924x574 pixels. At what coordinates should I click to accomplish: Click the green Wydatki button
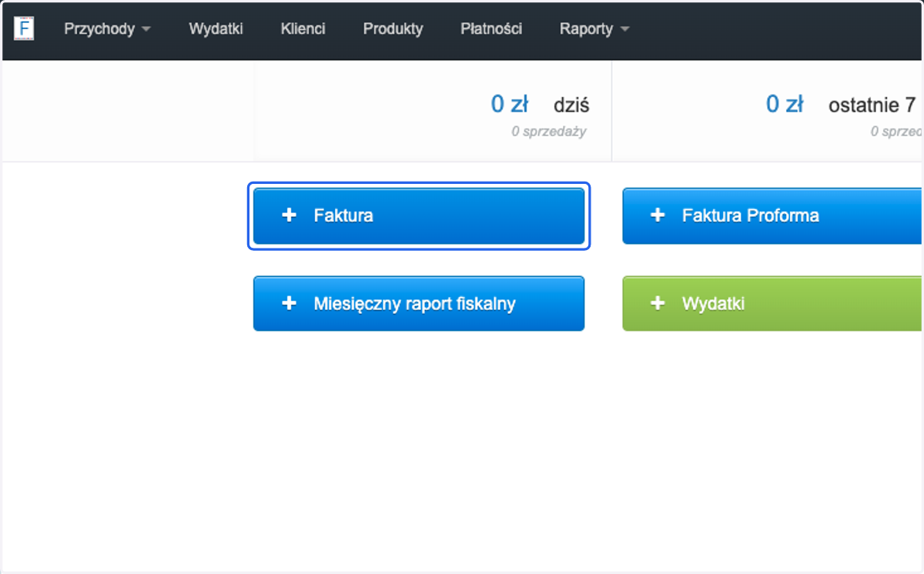[x=772, y=304]
